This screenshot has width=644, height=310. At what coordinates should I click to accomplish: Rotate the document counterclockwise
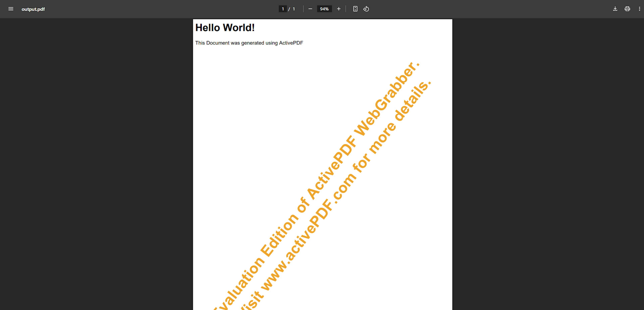tap(366, 9)
